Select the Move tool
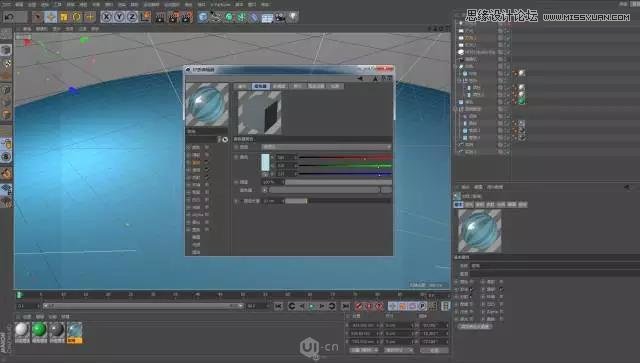The height and width of the screenshot is (363, 640). pyautogui.click(x=51, y=17)
